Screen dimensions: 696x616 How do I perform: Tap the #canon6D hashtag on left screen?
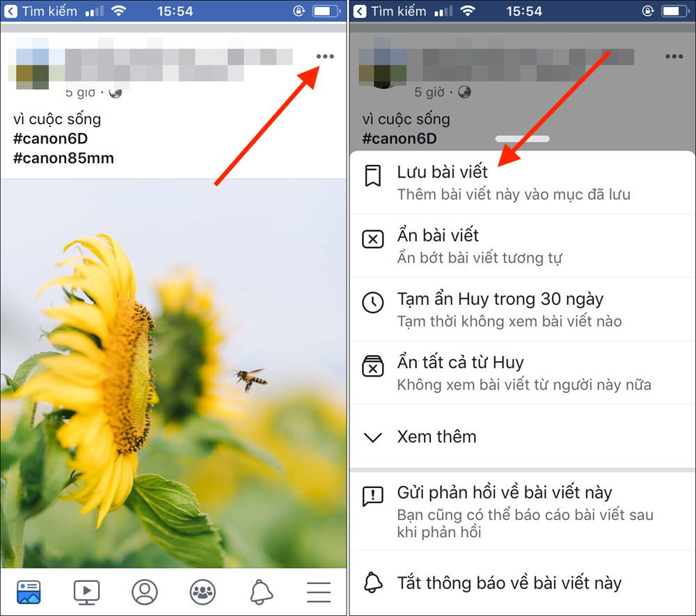pyautogui.click(x=50, y=139)
